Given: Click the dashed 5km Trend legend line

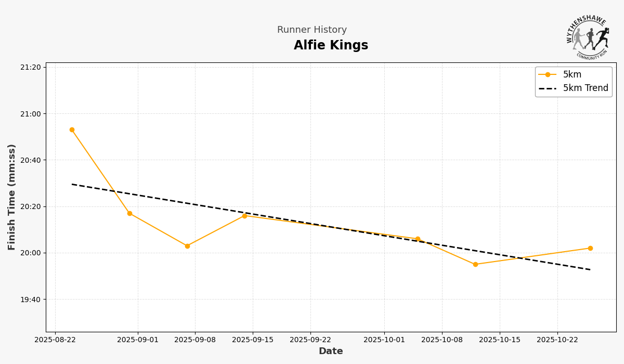Looking at the screenshot, I should click(548, 88).
